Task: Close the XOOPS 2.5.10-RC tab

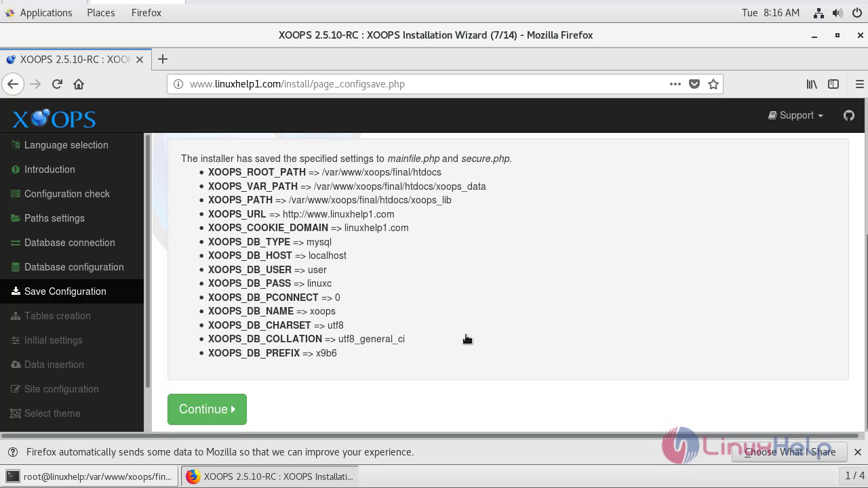Action: [140, 59]
